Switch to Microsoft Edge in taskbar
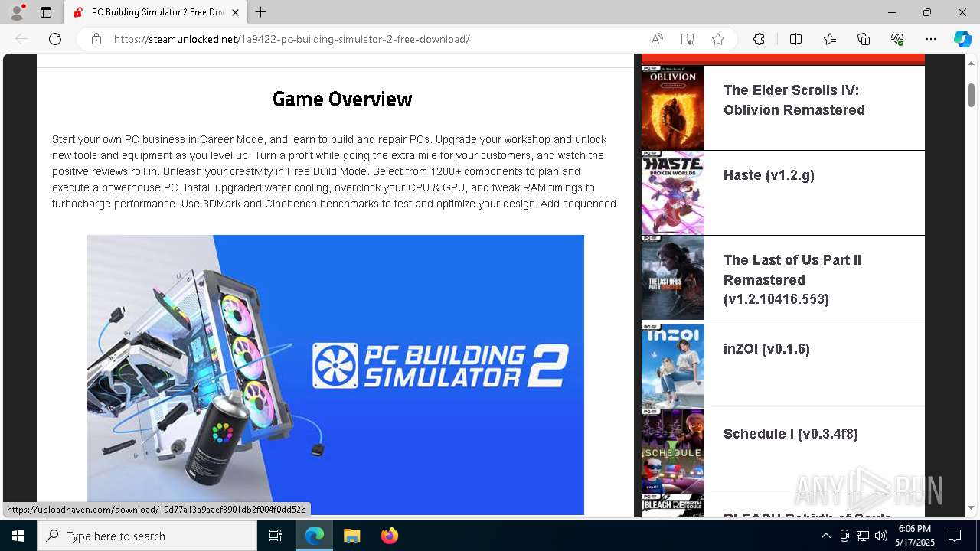 tap(315, 536)
